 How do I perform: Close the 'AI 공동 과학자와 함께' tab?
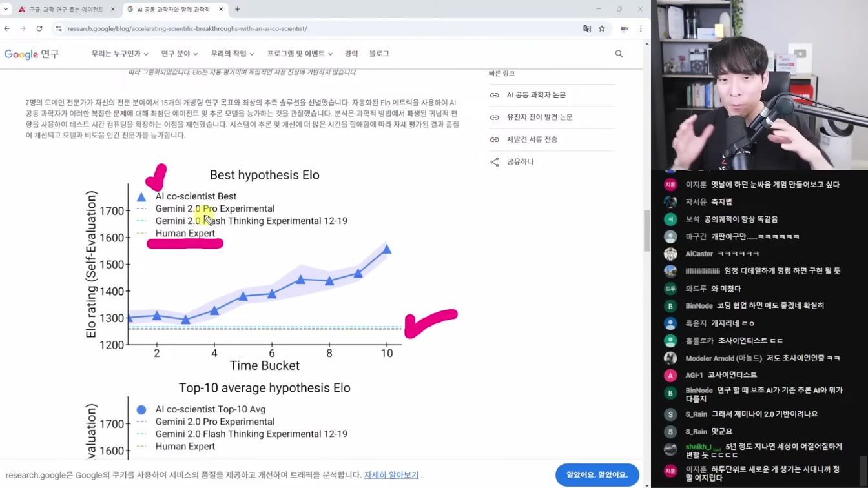point(221,9)
